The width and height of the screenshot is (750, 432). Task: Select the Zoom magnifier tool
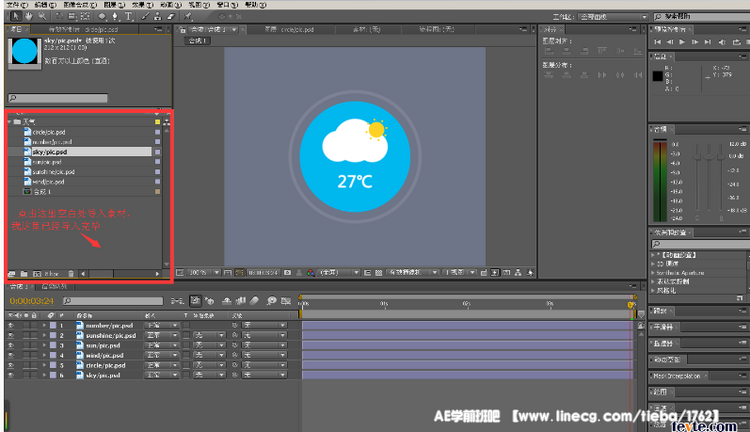click(42, 16)
